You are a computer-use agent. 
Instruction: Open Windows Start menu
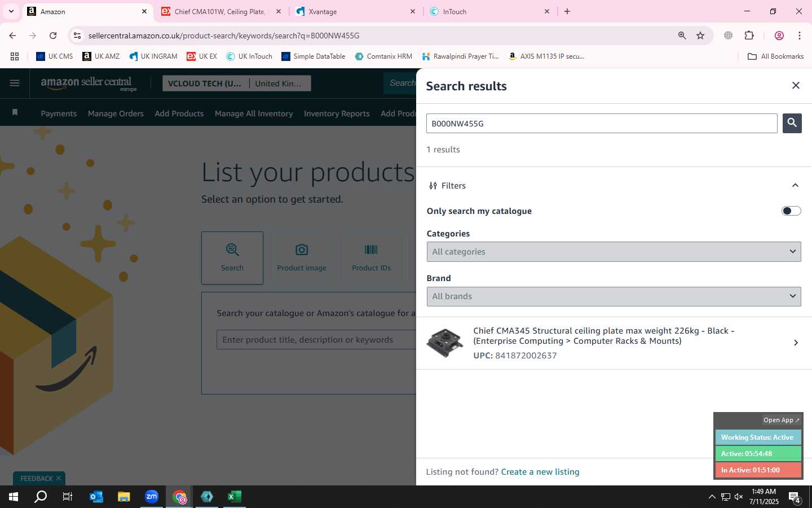click(x=14, y=497)
